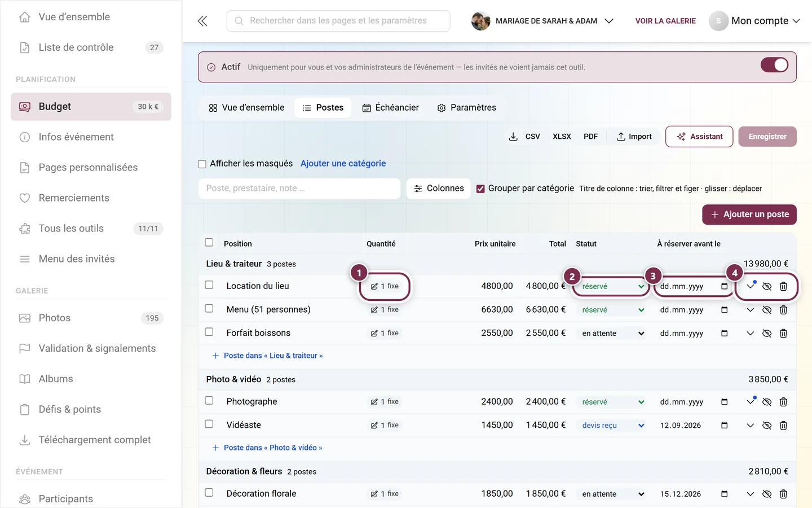The height and width of the screenshot is (508, 812).
Task: Open the calendar picker for Forfait boissons
Action: (x=725, y=333)
